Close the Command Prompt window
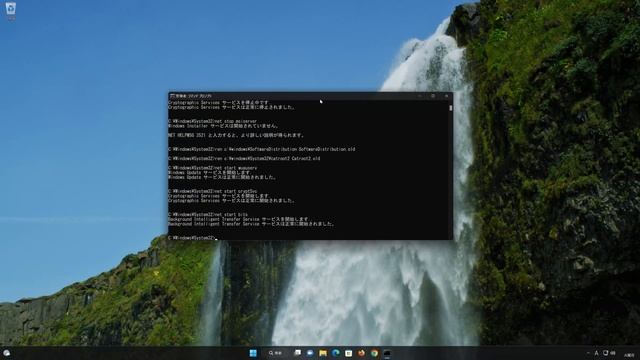Viewport: 640px width, 360px height. [x=447, y=96]
